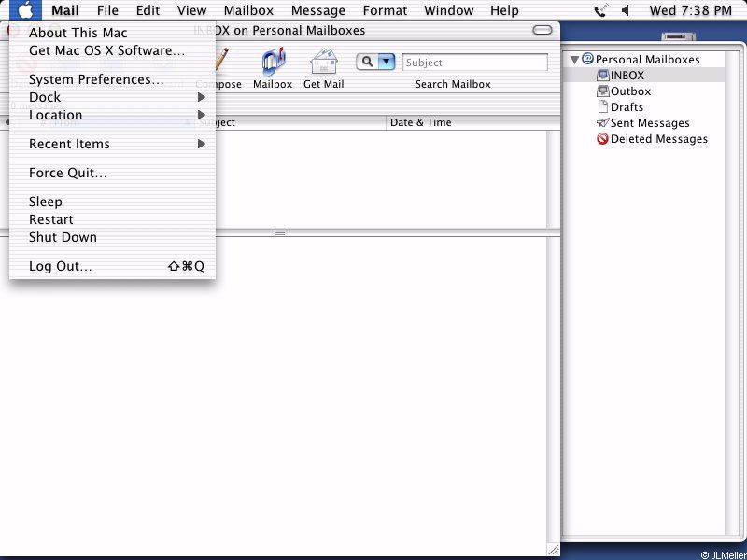Image resolution: width=747 pixels, height=560 pixels.
Task: Click the Deleted Messages red icon
Action: [x=602, y=138]
